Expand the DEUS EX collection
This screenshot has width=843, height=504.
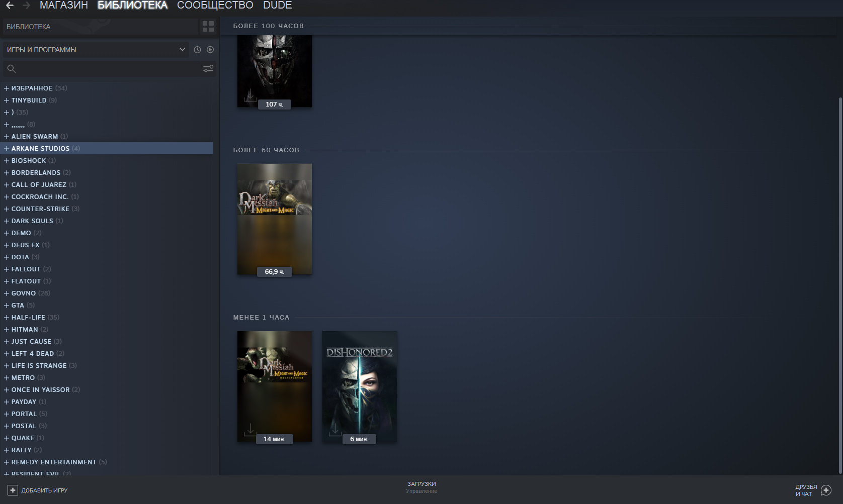[7, 245]
